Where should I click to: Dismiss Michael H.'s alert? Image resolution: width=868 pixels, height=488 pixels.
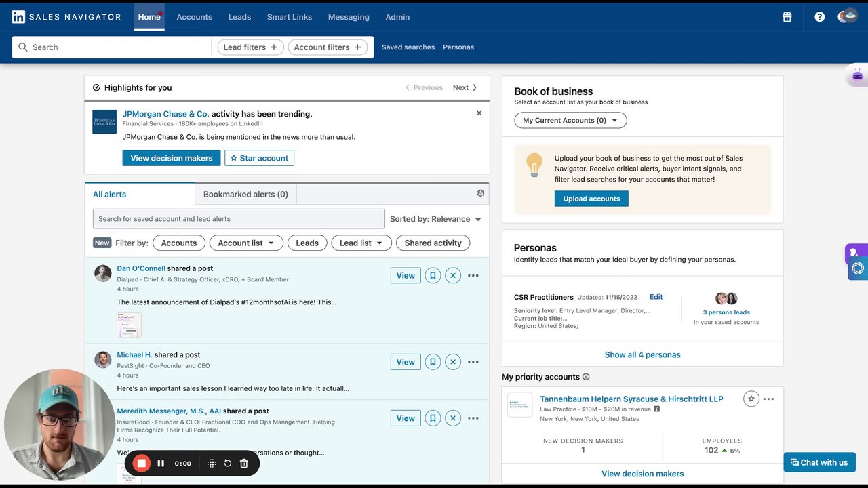click(x=453, y=362)
